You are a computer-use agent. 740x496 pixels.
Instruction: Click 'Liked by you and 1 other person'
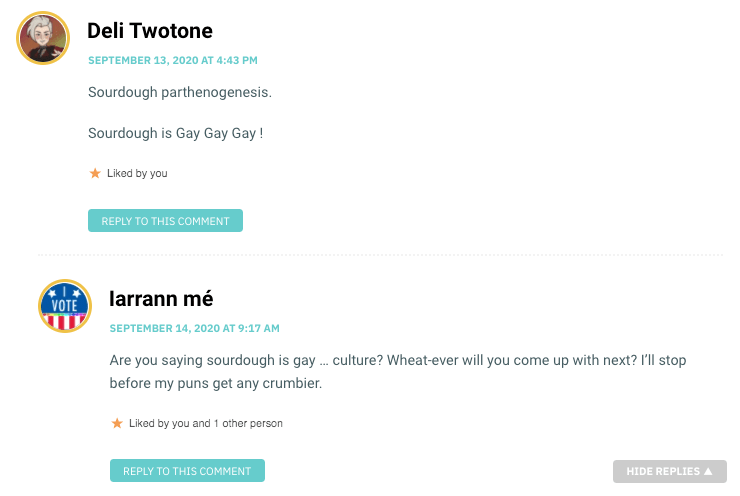pos(206,423)
